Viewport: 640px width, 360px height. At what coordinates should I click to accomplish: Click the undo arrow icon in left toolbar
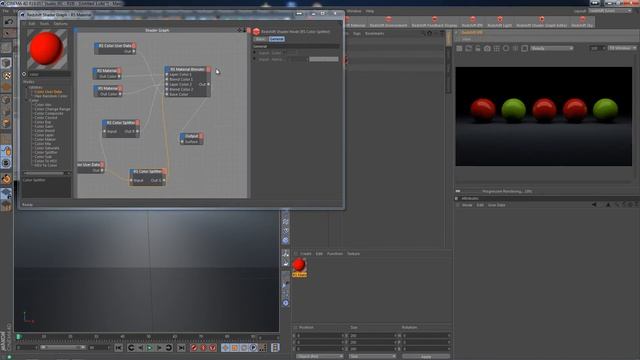(9, 21)
